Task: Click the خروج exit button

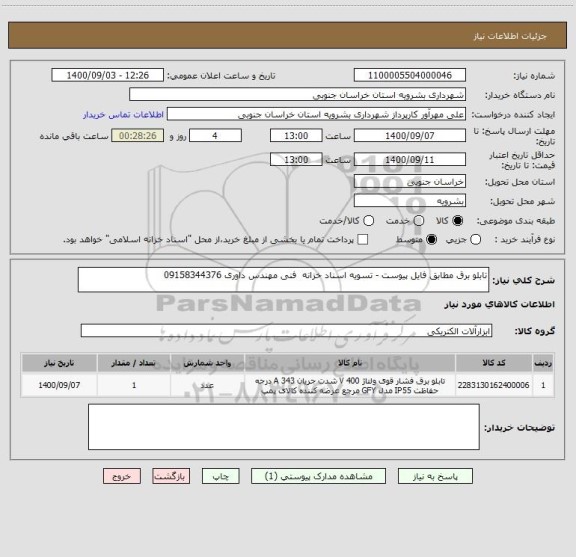Action: pos(122,476)
